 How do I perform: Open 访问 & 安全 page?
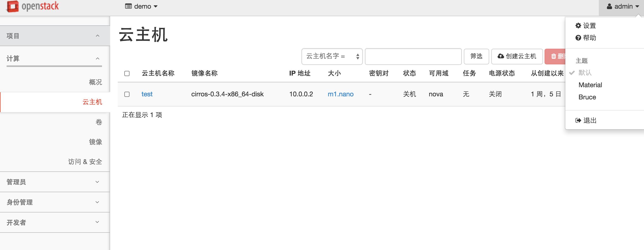(85, 162)
